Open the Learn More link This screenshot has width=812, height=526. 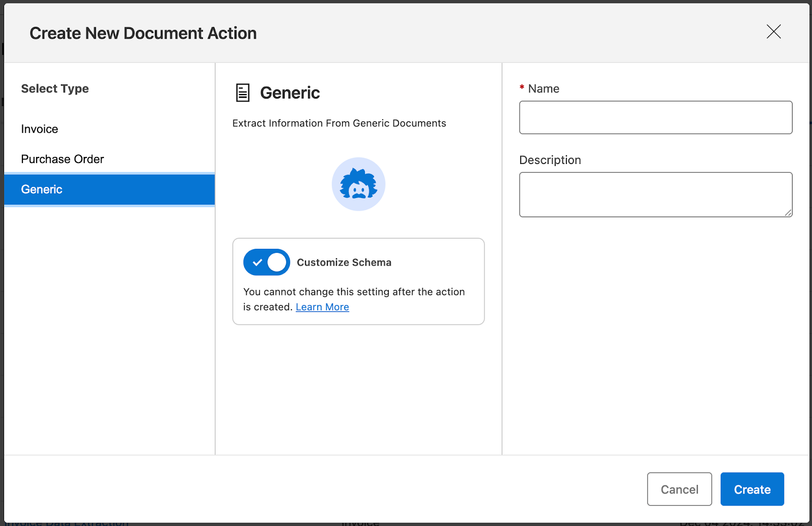click(322, 307)
